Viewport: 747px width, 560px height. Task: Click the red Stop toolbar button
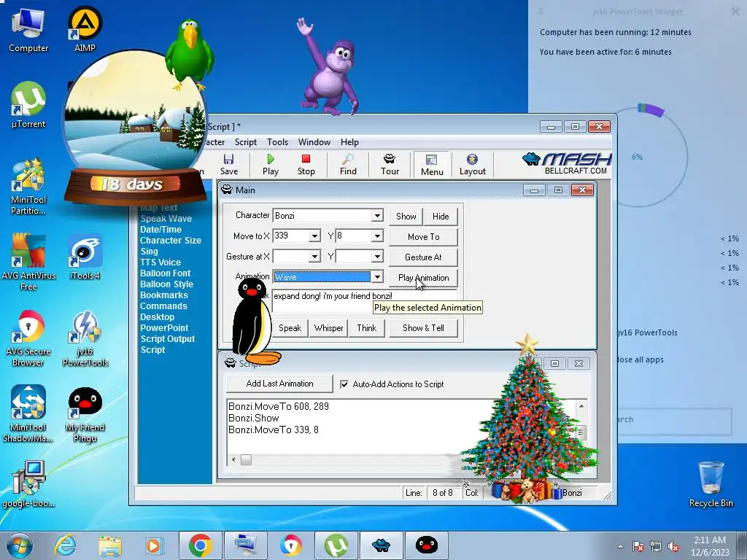point(306,164)
